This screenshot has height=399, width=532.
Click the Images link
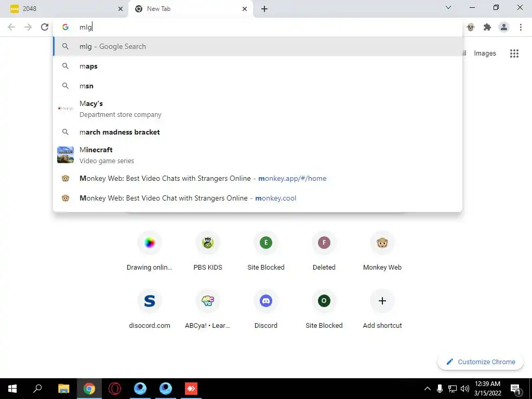pos(485,54)
